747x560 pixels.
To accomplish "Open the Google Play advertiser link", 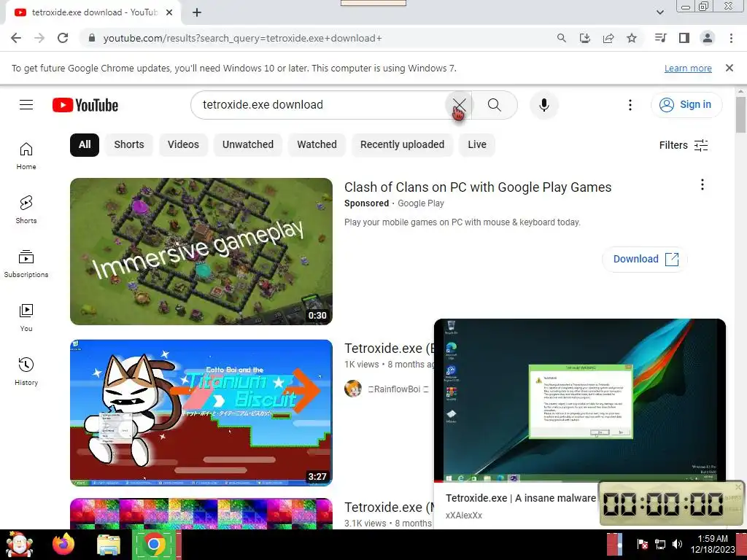I will tap(421, 203).
